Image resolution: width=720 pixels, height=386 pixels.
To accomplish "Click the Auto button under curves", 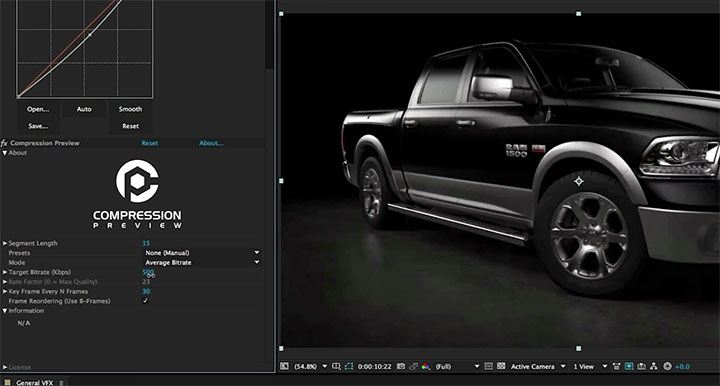I will 84,109.
